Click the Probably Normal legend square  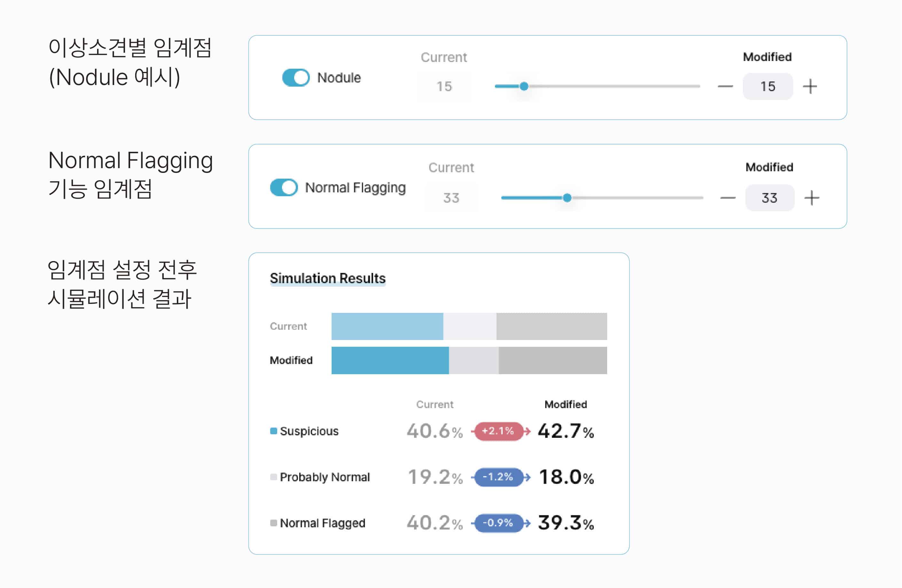(x=274, y=477)
